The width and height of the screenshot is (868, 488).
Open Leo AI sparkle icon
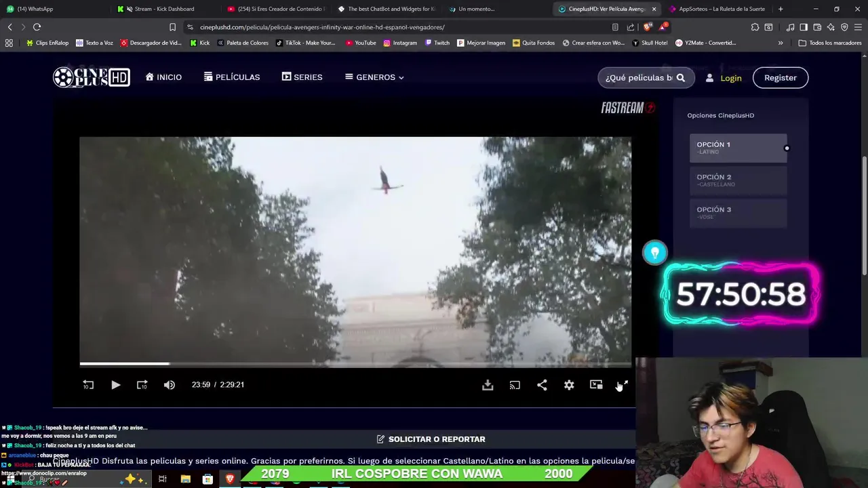pos(831,27)
